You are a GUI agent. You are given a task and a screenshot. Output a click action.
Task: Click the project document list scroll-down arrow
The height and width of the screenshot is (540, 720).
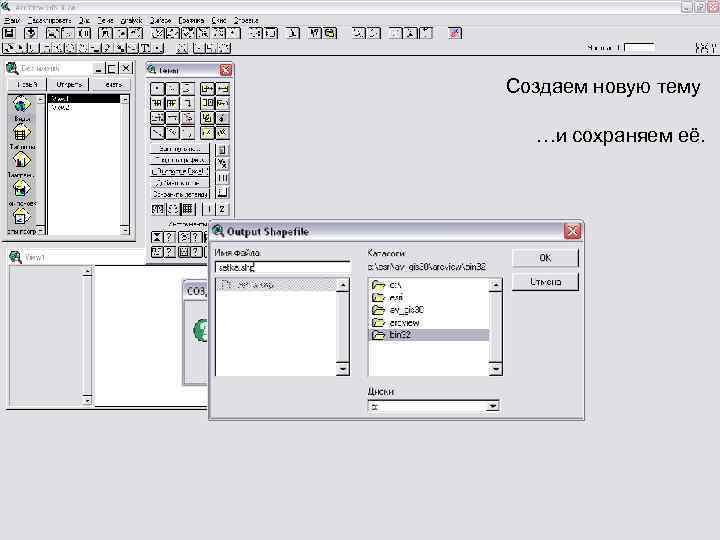(124, 230)
